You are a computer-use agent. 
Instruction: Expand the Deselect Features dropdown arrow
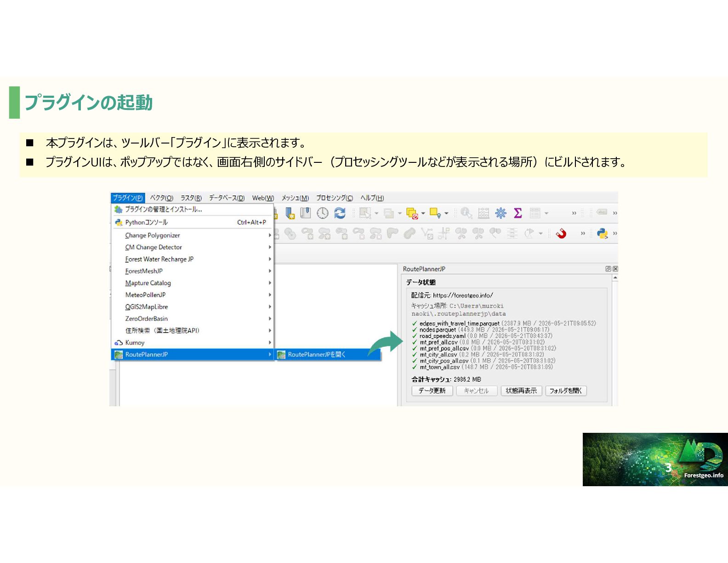pyautogui.click(x=423, y=213)
